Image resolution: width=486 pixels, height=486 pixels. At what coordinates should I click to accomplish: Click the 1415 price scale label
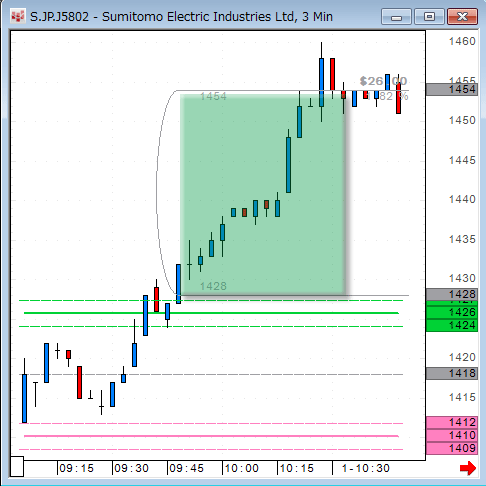click(x=462, y=397)
